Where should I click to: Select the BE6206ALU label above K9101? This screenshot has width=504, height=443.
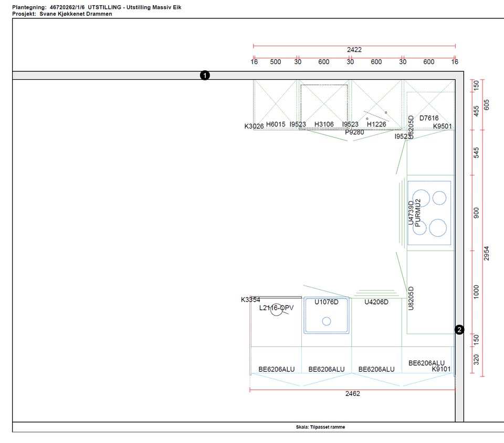pyautogui.click(x=426, y=363)
